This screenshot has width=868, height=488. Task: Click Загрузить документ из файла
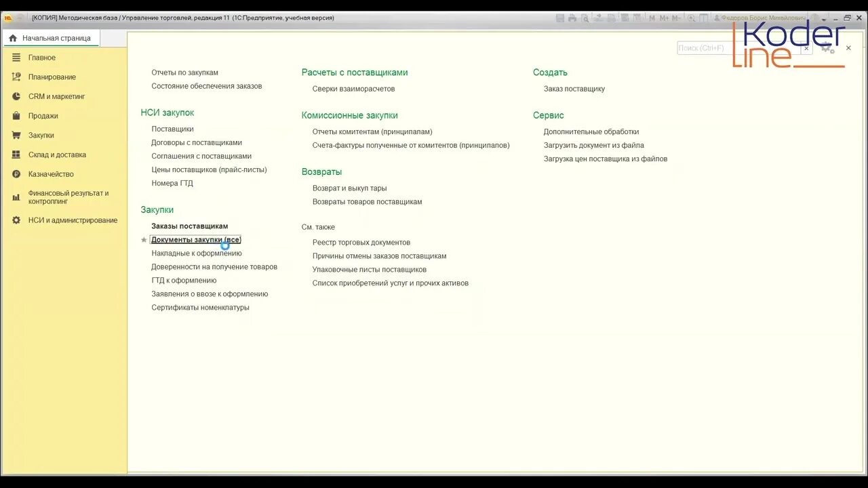[594, 145]
